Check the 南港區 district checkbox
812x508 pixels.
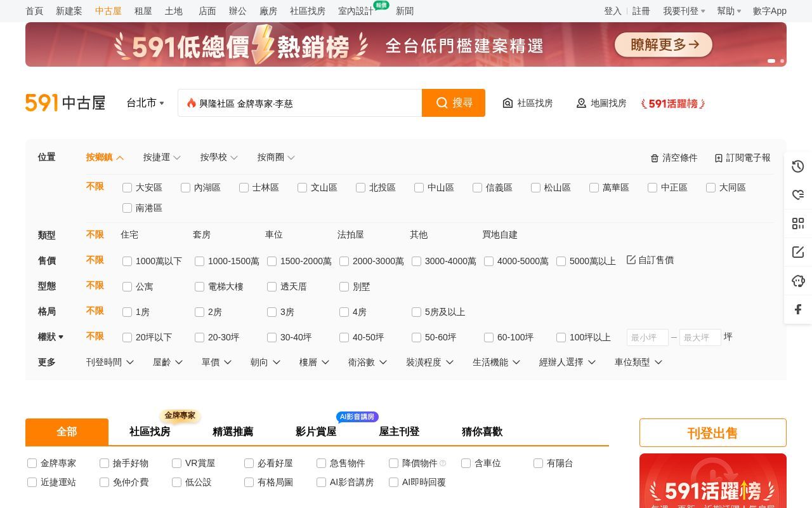point(127,208)
